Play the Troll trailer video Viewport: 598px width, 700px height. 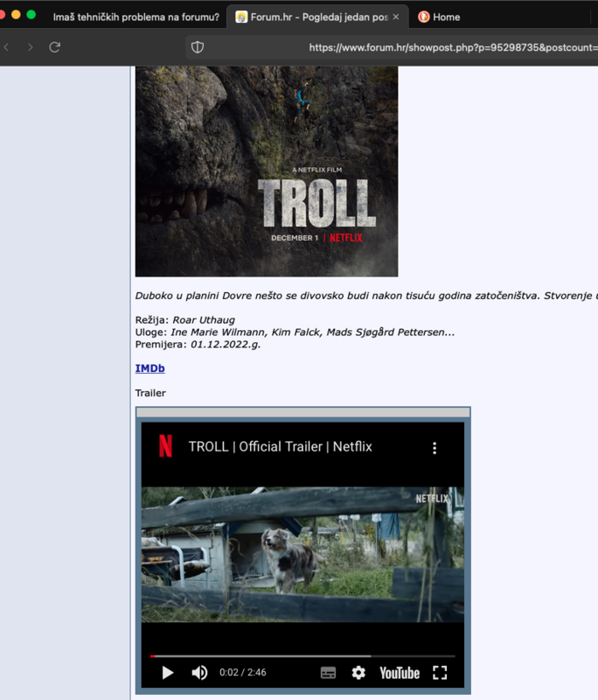click(168, 672)
